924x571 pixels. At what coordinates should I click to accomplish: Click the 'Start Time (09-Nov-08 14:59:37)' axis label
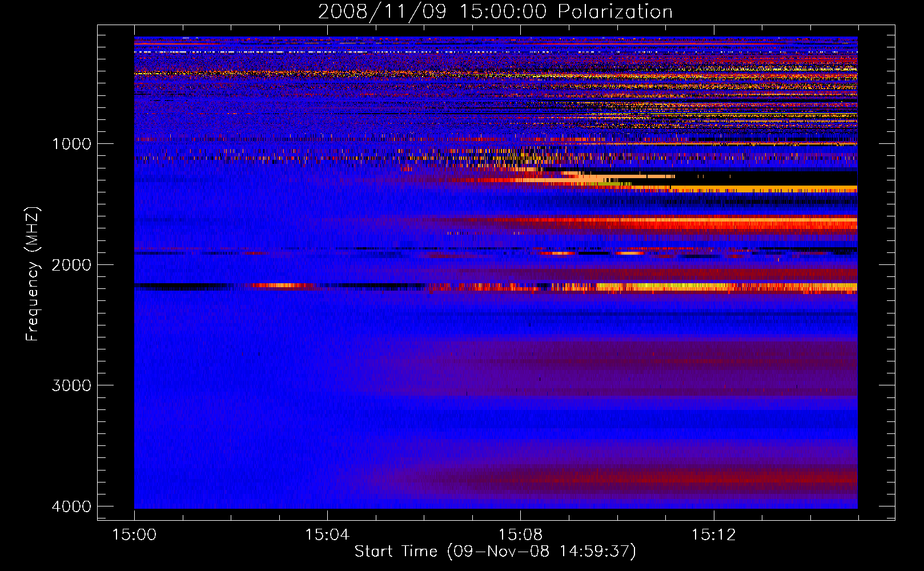coord(495,552)
